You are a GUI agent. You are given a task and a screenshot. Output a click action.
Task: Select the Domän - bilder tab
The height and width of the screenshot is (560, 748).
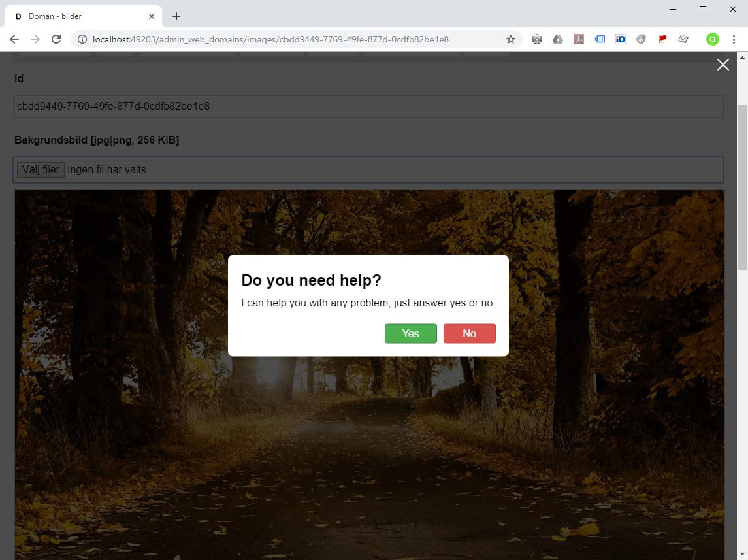click(84, 16)
